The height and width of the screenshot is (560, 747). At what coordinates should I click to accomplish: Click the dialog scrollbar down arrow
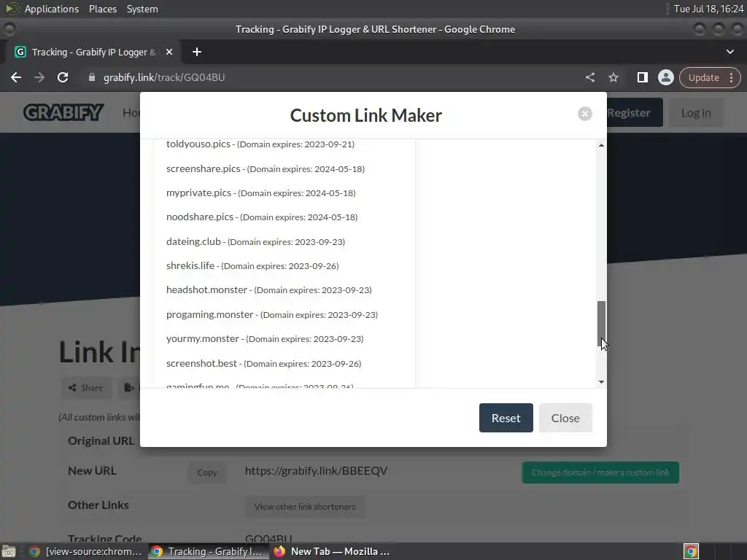coord(601,382)
